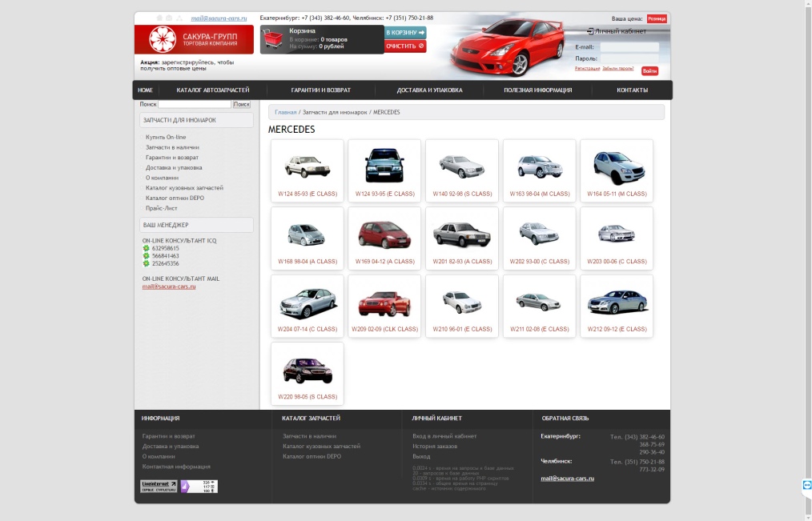Open W211 02-08 (E CLASS) text link
812x521 pixels.
coord(539,329)
